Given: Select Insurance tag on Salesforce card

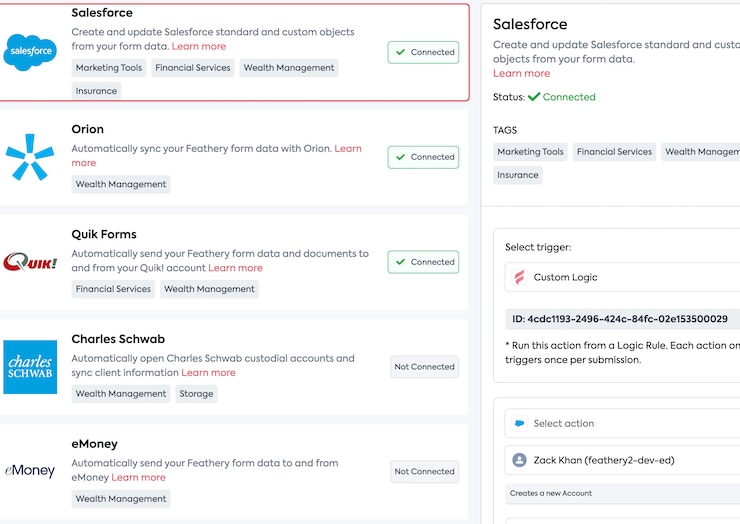Looking at the screenshot, I should [x=96, y=91].
